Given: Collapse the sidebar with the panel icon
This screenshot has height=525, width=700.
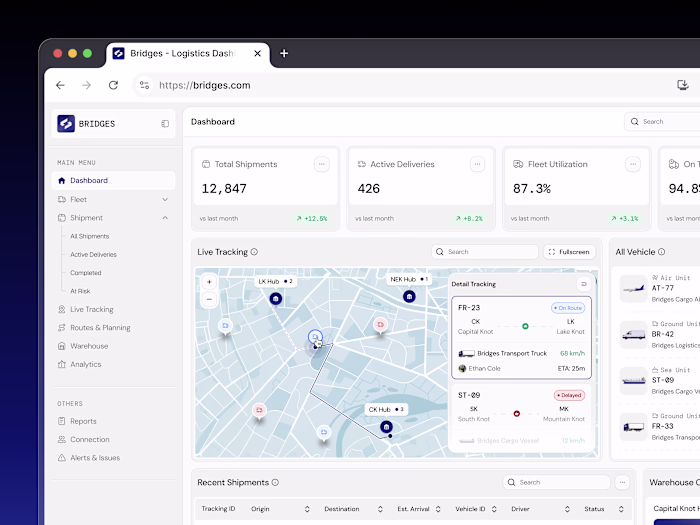Looking at the screenshot, I should click(165, 124).
